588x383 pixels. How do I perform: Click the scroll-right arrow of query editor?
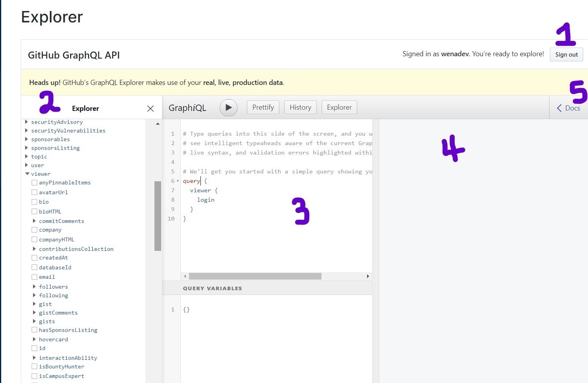coord(368,276)
